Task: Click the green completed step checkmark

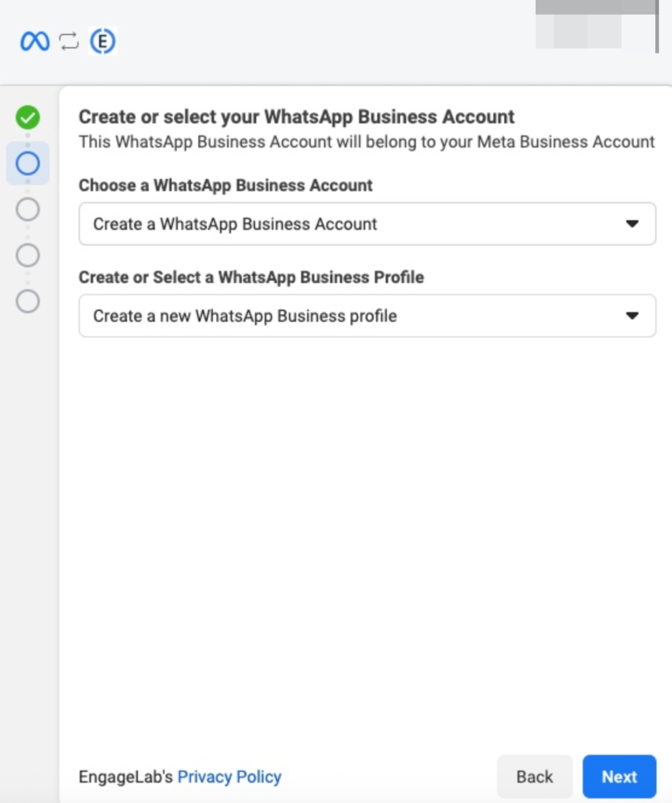Action: point(27,117)
